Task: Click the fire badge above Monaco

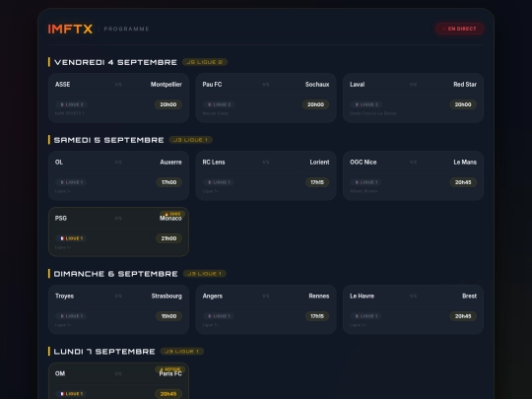Action: (172, 214)
